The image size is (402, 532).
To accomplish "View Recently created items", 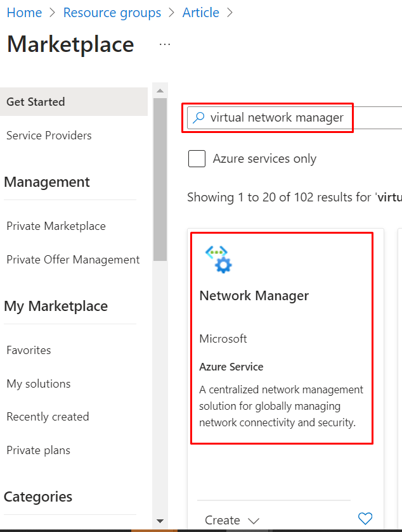I will tap(48, 417).
